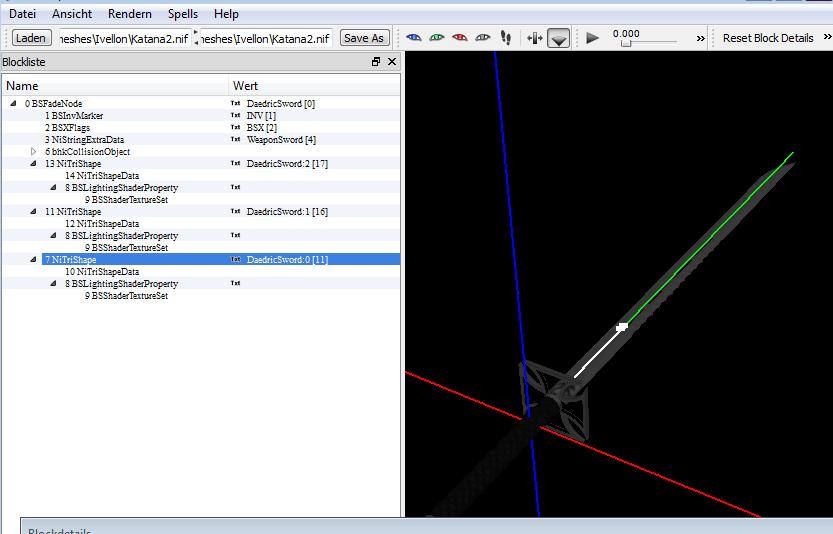Click the Laden button
Image resolution: width=833 pixels, height=534 pixels.
coord(31,38)
